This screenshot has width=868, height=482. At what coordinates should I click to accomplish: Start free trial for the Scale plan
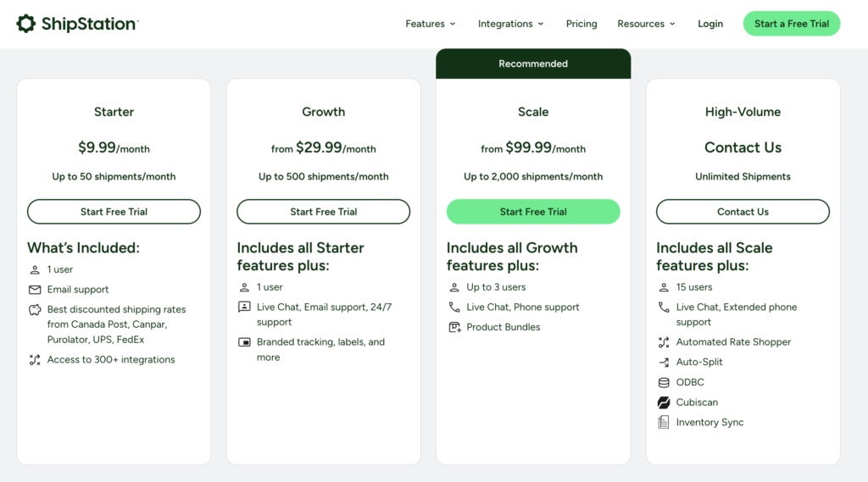533,212
